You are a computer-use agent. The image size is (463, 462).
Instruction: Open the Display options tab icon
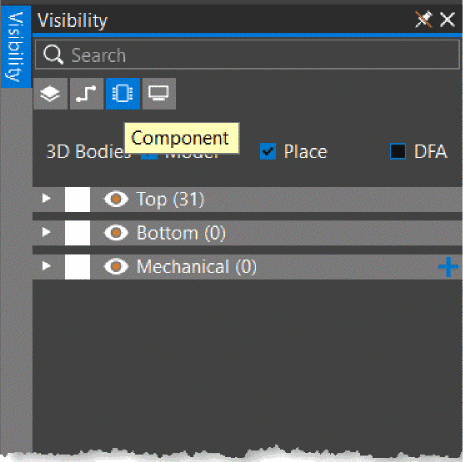pos(159,94)
